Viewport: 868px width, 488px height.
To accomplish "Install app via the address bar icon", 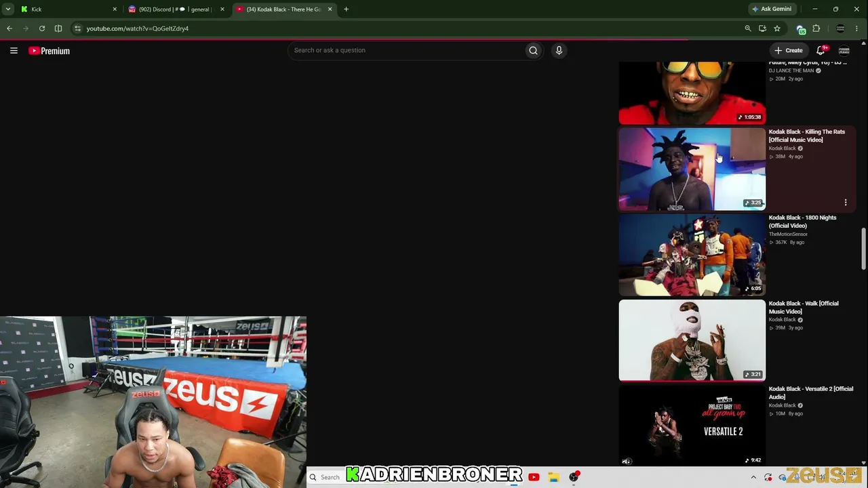I will click(x=762, y=28).
